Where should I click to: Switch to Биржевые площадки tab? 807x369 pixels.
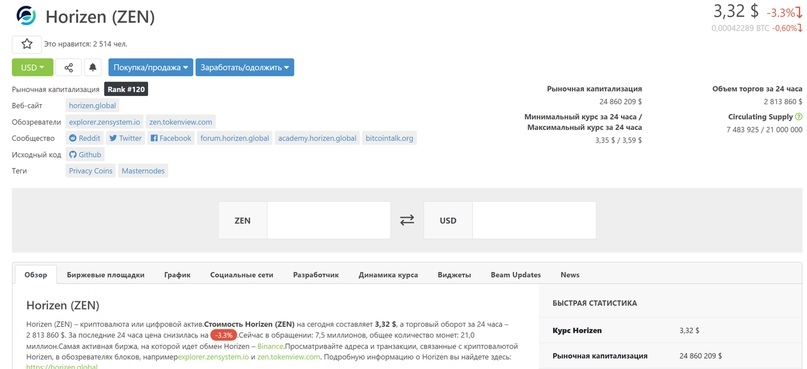pyautogui.click(x=106, y=275)
